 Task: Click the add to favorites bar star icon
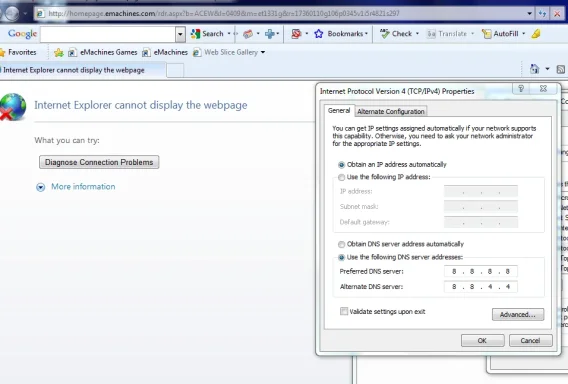click(58, 53)
